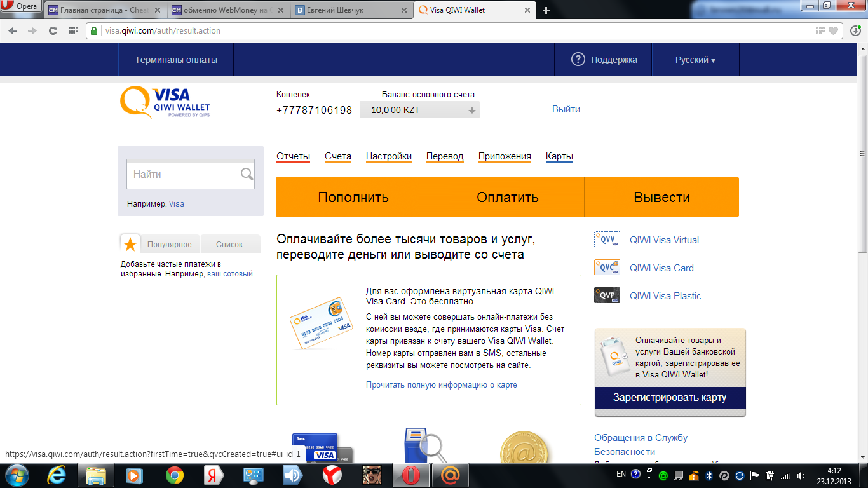Open Обращения в Службу Безопасности link
The width and height of the screenshot is (868, 488).
pos(641,444)
